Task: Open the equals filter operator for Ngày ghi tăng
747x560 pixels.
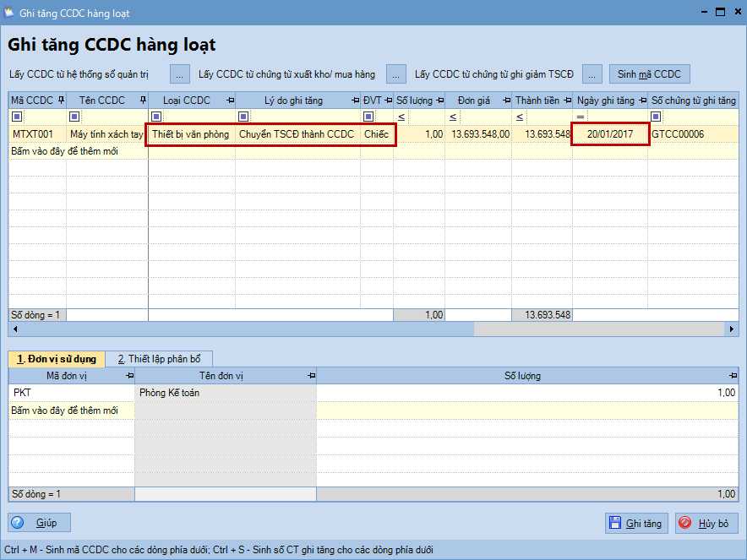Action: click(580, 117)
